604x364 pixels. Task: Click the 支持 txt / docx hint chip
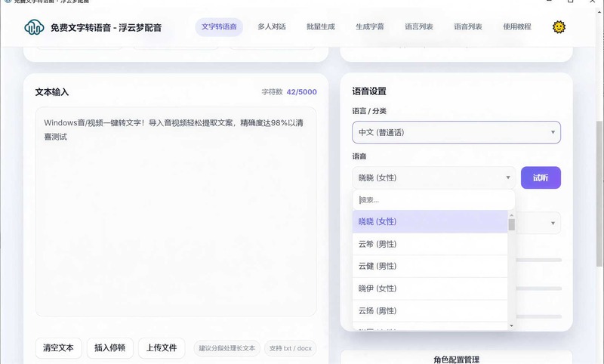point(291,348)
